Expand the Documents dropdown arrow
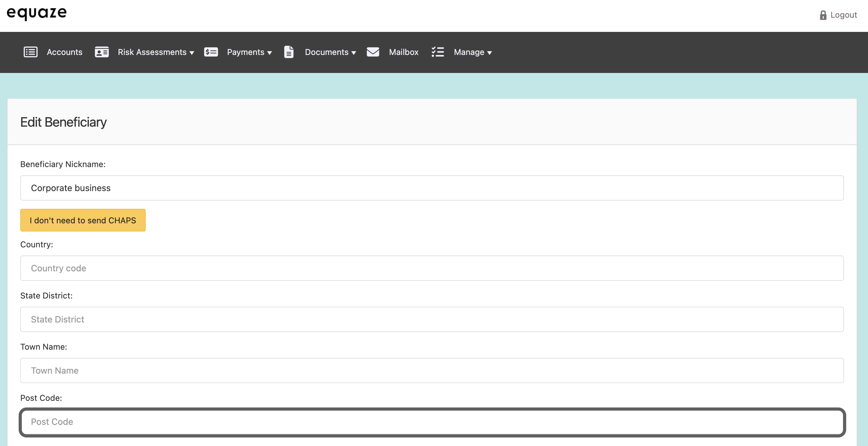This screenshot has width=868, height=446. [354, 53]
